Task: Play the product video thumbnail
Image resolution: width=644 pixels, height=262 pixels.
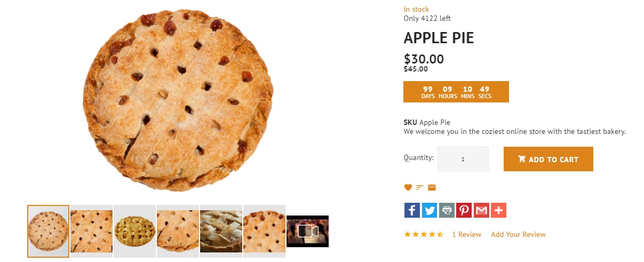Action: tap(307, 231)
